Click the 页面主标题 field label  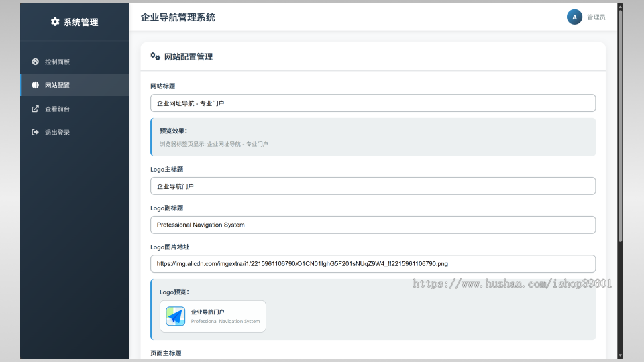166,353
